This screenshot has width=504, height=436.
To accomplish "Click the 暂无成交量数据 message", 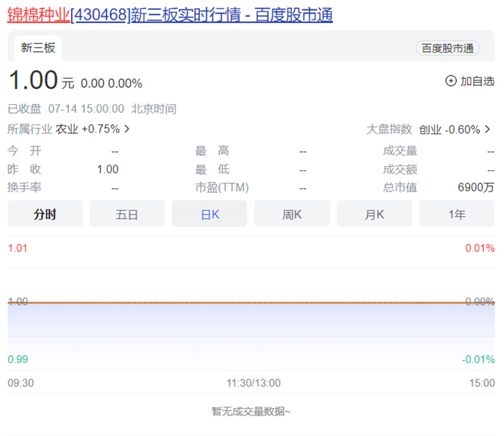I will click(x=251, y=410).
